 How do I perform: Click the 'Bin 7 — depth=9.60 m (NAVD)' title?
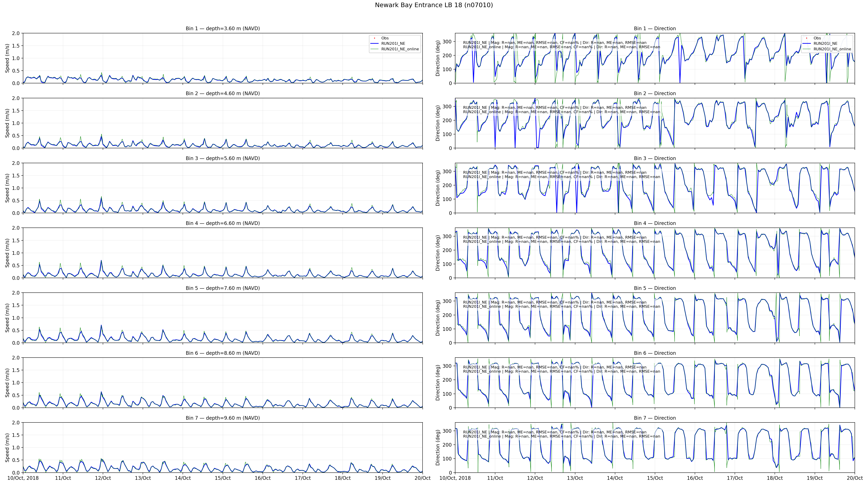click(x=223, y=418)
